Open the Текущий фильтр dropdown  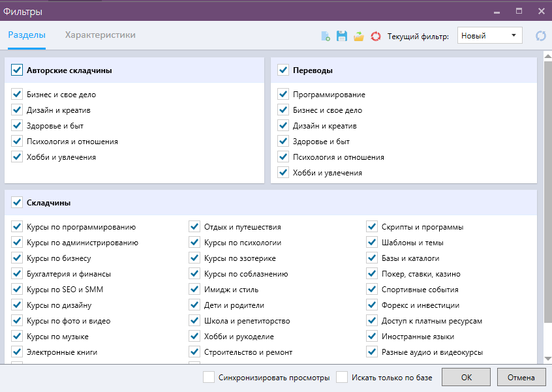490,36
